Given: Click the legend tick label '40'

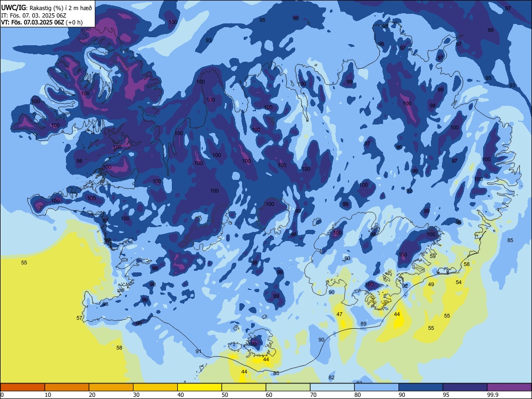Looking at the screenshot, I should point(180,395).
